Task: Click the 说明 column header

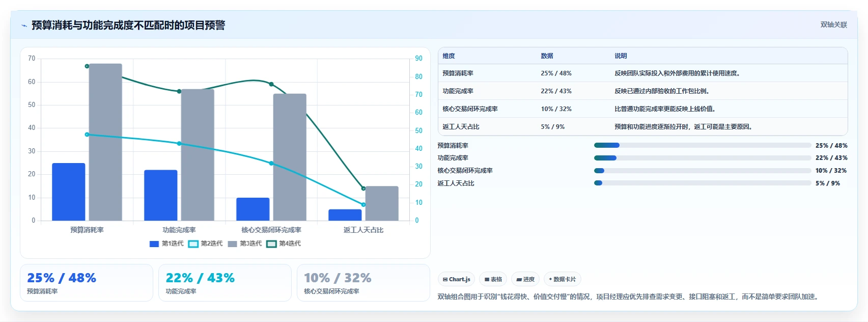Action: click(x=621, y=56)
